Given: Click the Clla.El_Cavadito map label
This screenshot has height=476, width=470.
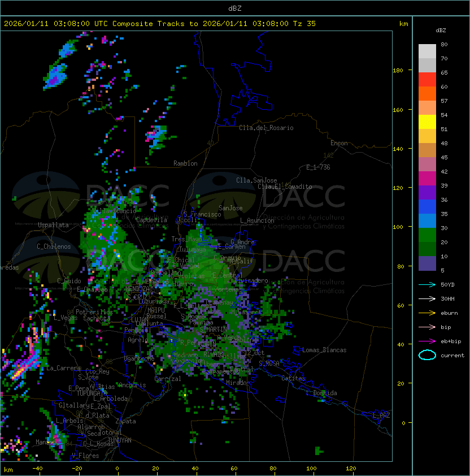Looking at the screenshot, I should pos(285,187).
